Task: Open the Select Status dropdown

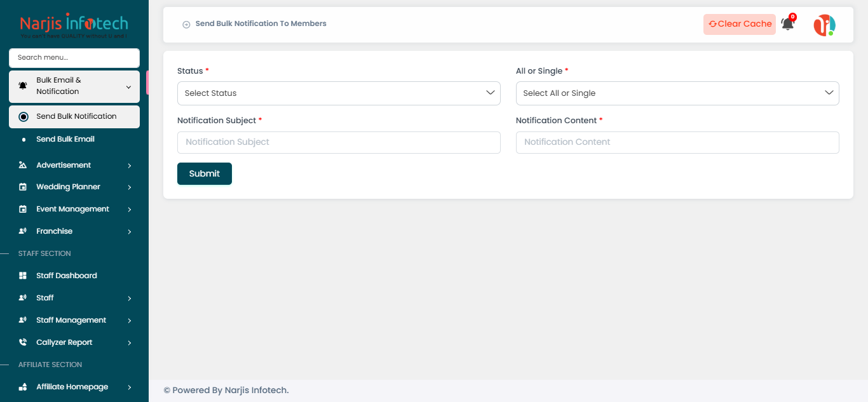Action: pyautogui.click(x=339, y=93)
